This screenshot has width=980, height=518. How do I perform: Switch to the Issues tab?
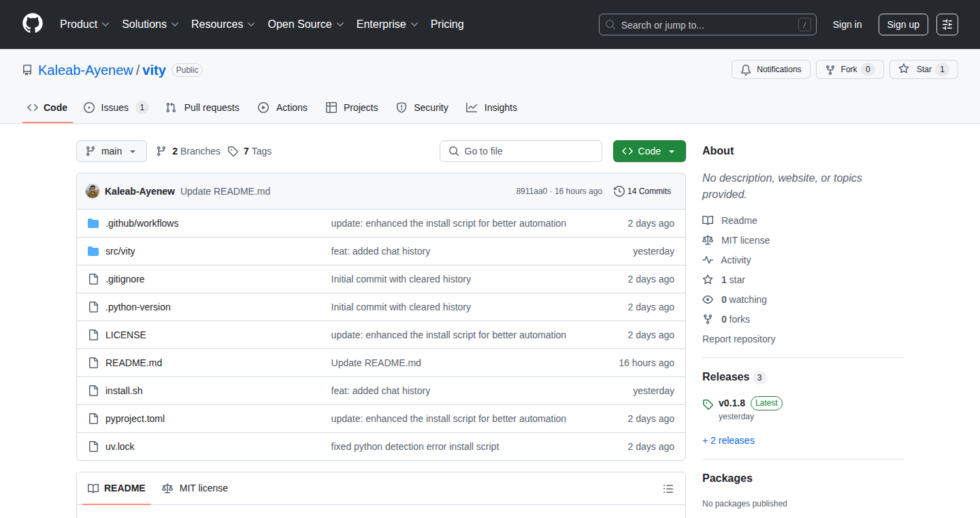coord(116,108)
